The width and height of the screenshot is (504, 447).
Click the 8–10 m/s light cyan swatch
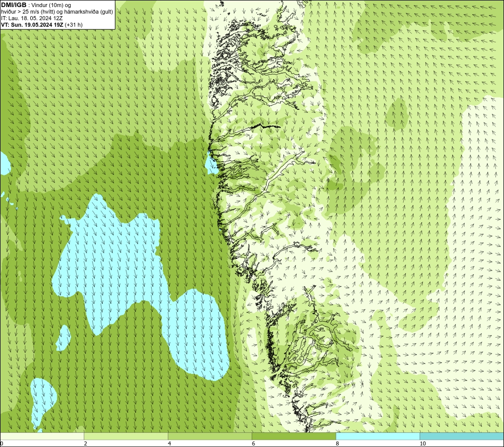click(377, 436)
